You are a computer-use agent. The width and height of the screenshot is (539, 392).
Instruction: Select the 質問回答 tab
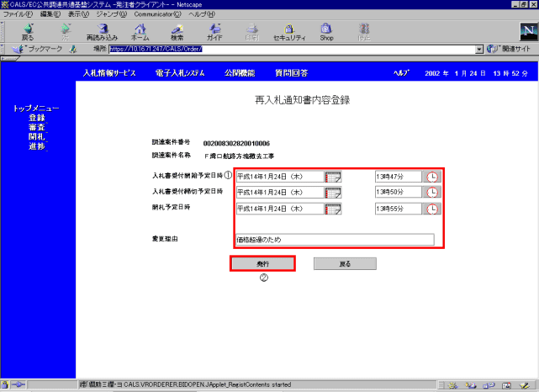[x=292, y=73]
